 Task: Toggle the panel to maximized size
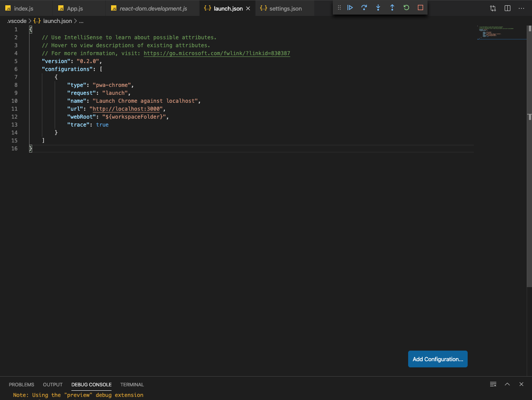pos(507,384)
